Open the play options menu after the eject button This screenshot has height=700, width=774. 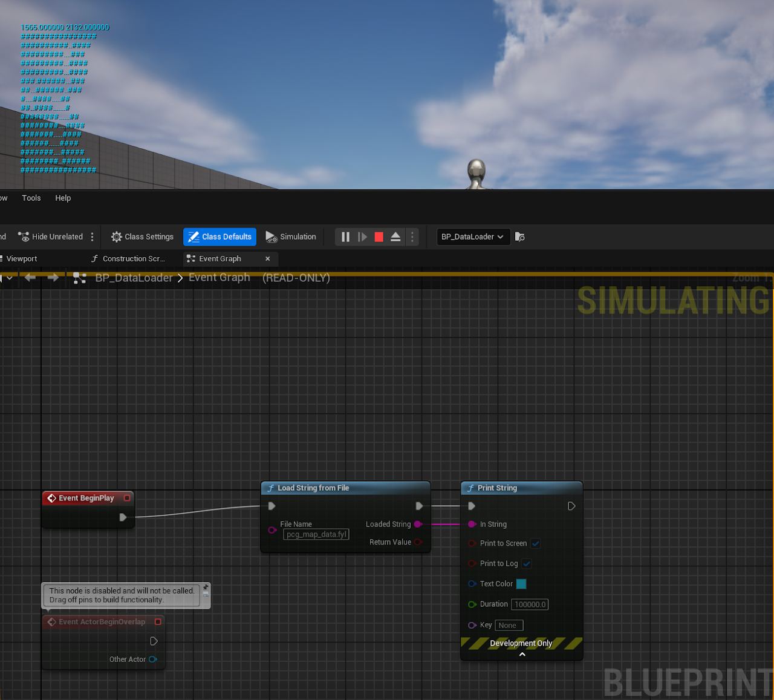[412, 237]
